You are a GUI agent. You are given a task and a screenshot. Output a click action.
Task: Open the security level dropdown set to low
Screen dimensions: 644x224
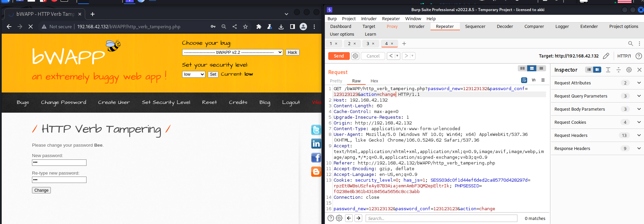point(194,74)
